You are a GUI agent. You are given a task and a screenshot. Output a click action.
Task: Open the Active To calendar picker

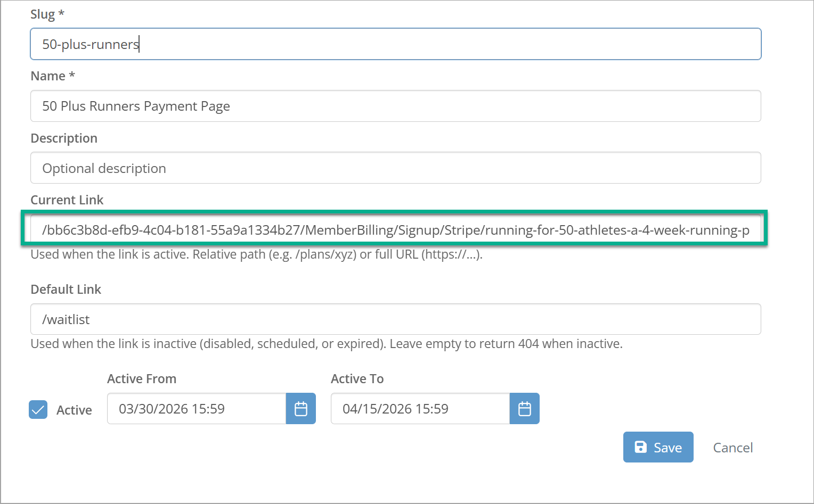coord(525,409)
